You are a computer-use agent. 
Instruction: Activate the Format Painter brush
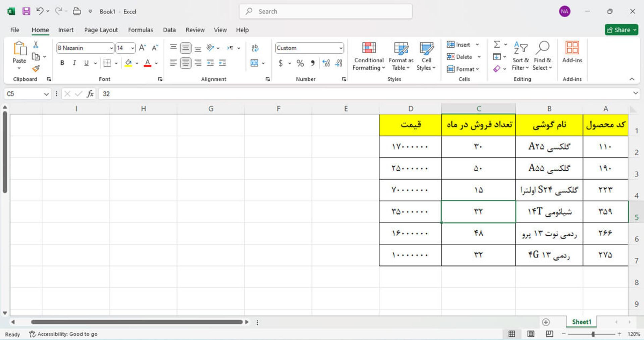tap(36, 68)
